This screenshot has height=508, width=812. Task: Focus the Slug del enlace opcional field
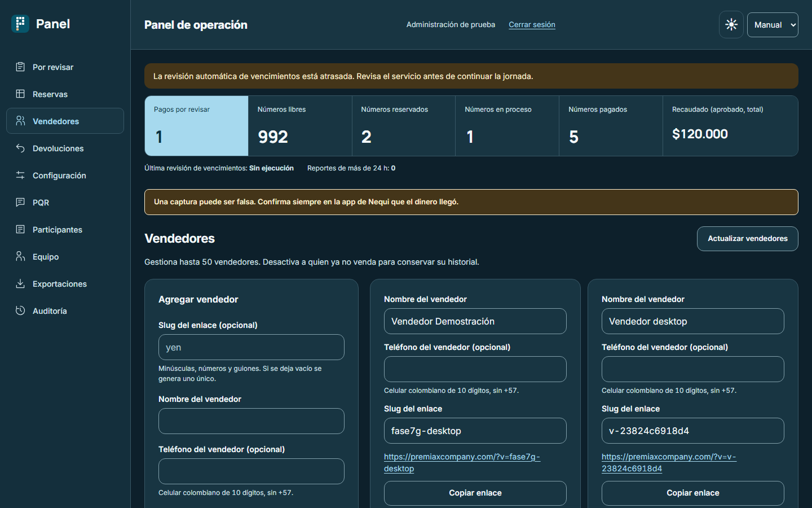pos(251,347)
